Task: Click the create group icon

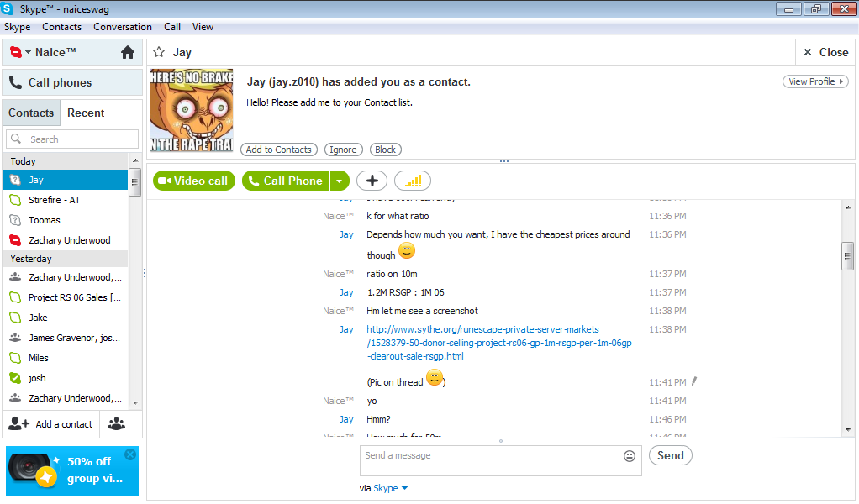Action: click(x=116, y=424)
